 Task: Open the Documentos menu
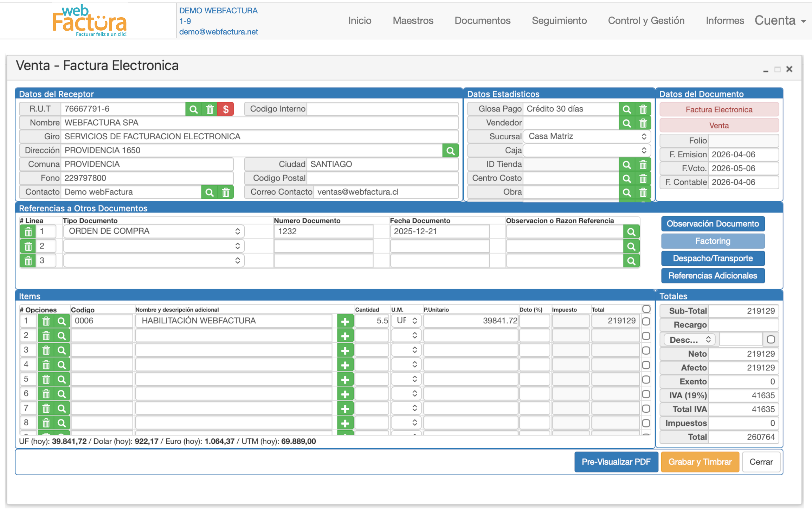pos(482,20)
